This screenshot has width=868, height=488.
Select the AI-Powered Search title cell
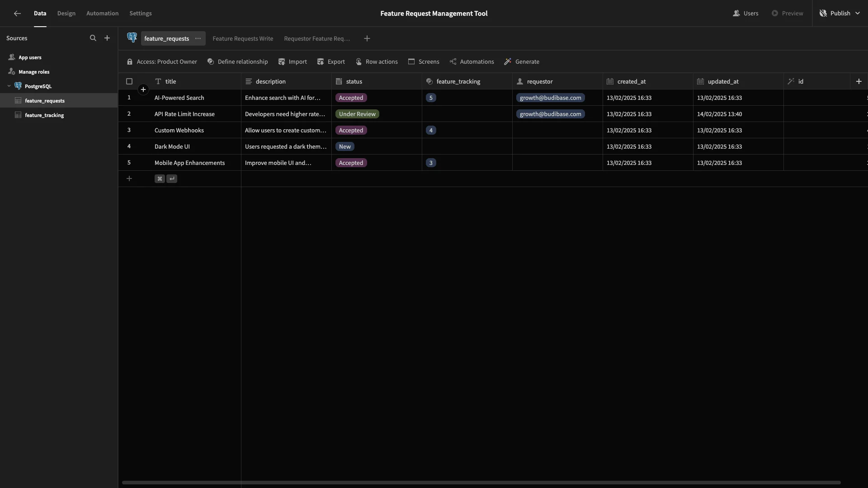[x=196, y=98]
